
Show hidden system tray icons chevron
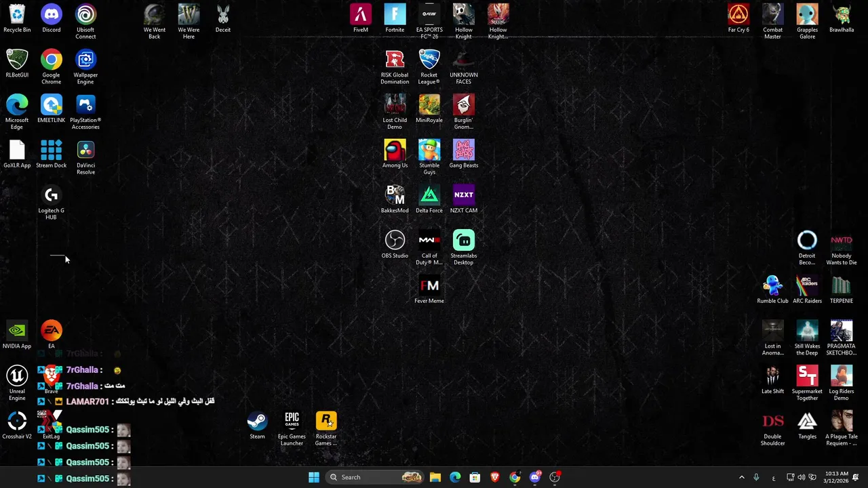pos(741,477)
